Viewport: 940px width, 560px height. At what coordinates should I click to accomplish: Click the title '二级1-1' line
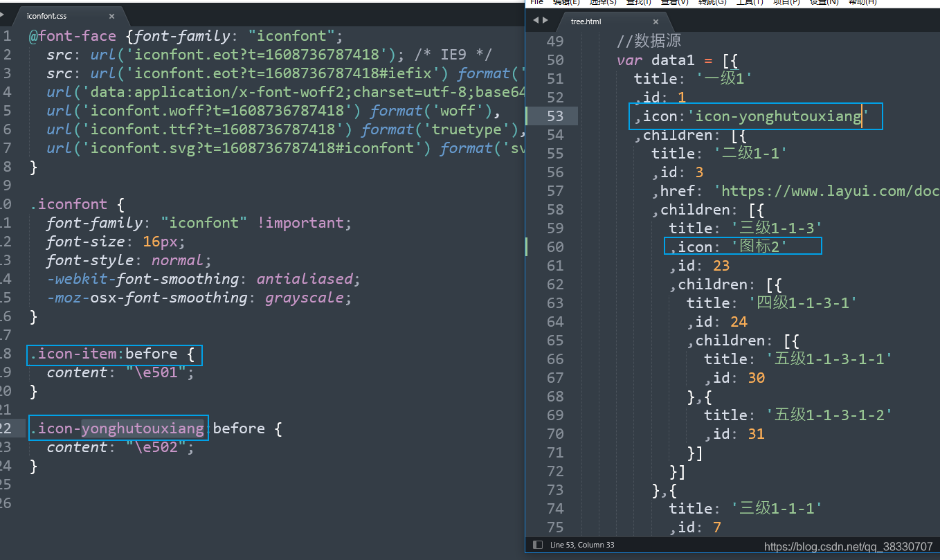pyautogui.click(x=720, y=154)
